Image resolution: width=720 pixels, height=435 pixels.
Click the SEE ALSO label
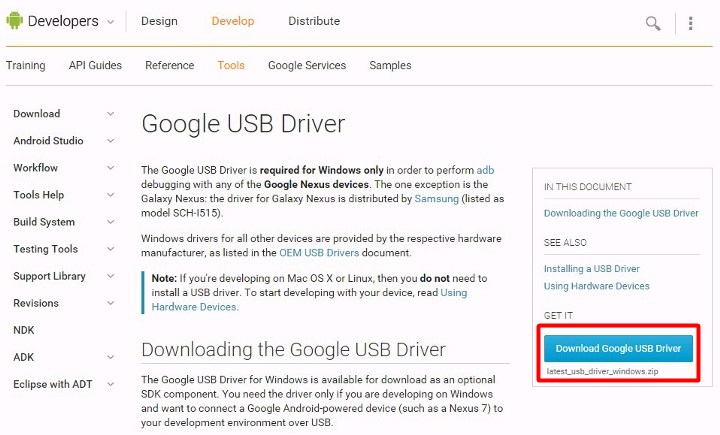(565, 243)
